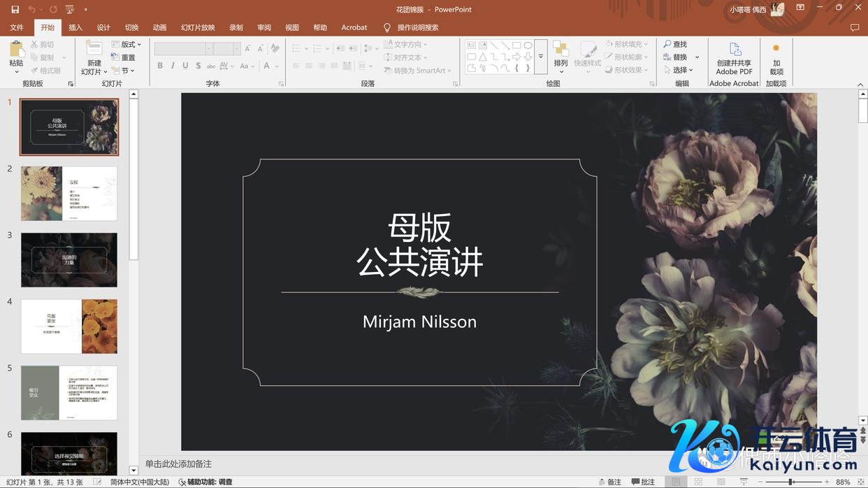868x488 pixels.
Task: Click Start From Beginning icon in quick access toolbar
Action: tap(69, 10)
